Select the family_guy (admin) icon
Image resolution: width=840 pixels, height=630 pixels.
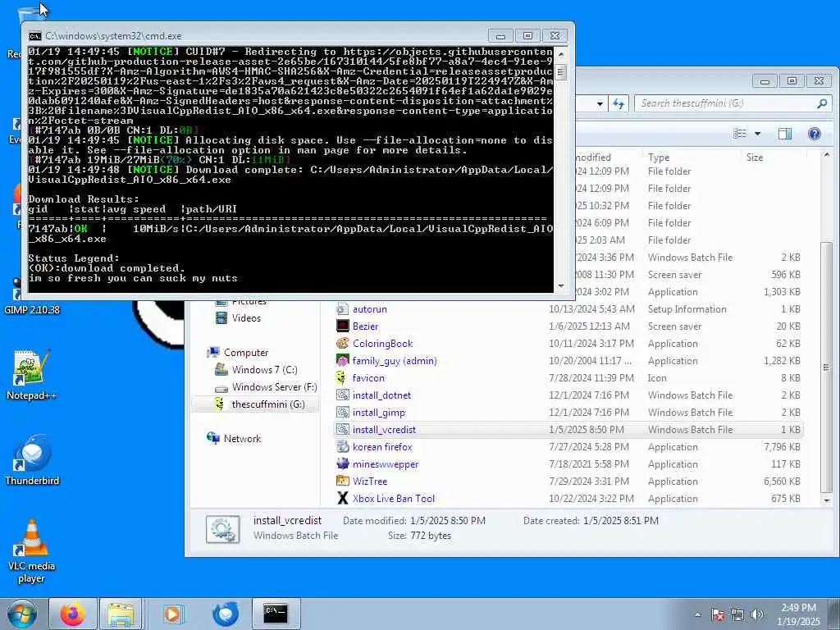[342, 361]
